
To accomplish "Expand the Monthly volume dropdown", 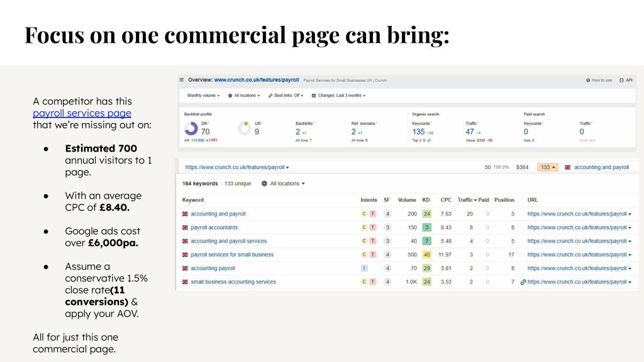I will coord(203,96).
